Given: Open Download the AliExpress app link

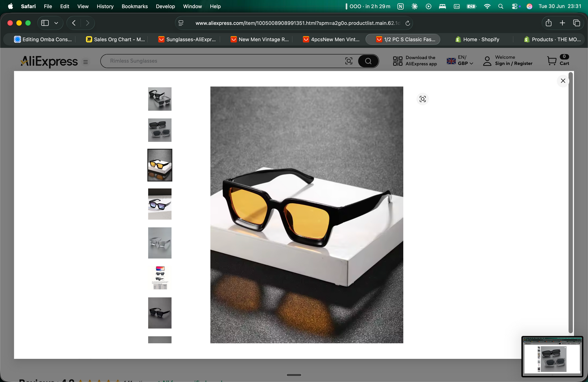Looking at the screenshot, I should point(421,61).
